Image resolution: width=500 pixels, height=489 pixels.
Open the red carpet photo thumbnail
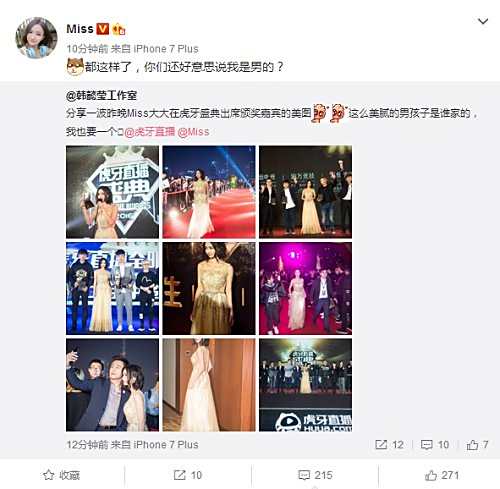[x=209, y=192]
